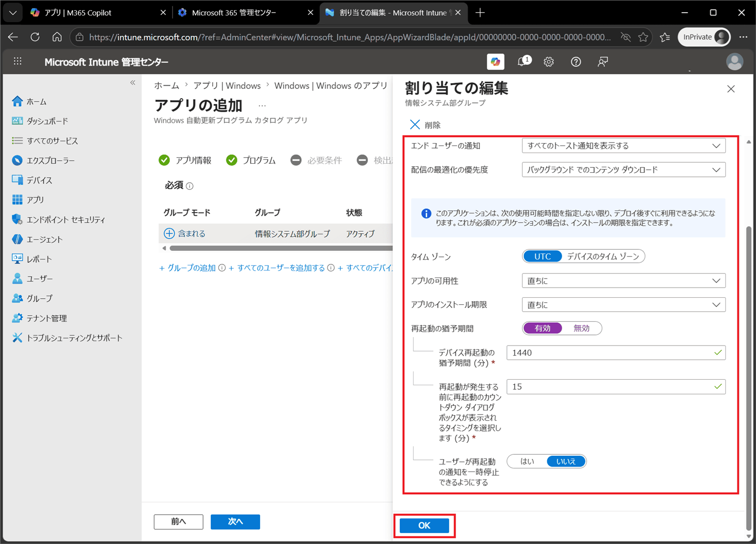The width and height of the screenshot is (756, 544).
Task: Open the アプリのインストール期限 dropdown
Action: point(623,305)
